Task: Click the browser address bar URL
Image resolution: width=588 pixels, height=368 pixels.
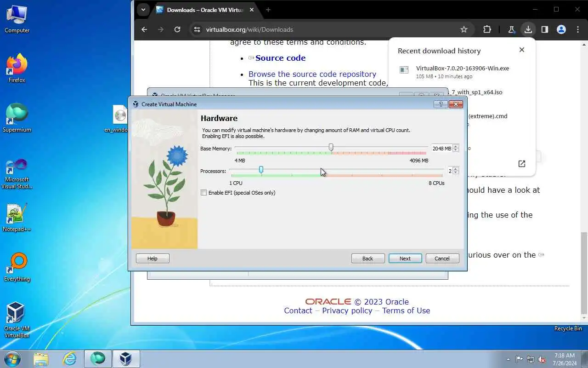Action: (x=249, y=29)
